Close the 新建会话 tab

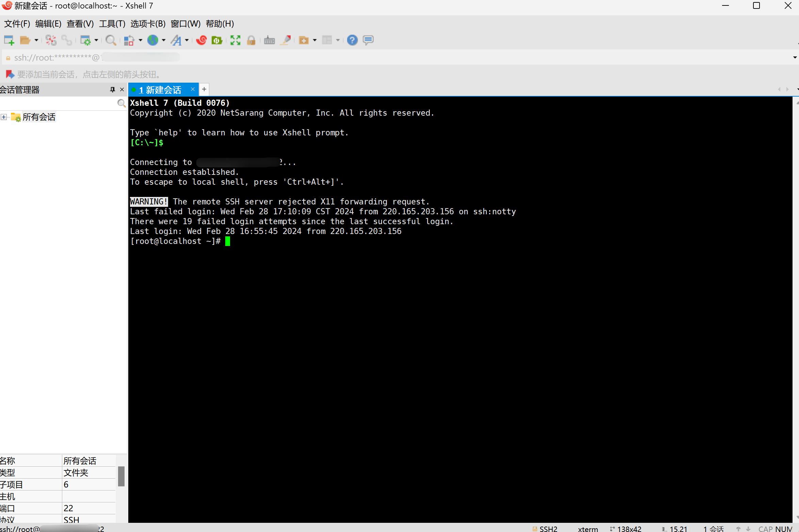coord(193,89)
